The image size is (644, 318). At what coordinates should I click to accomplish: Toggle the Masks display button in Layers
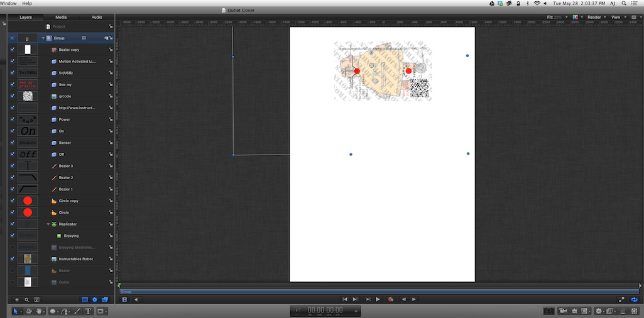pyautogui.click(x=85, y=300)
